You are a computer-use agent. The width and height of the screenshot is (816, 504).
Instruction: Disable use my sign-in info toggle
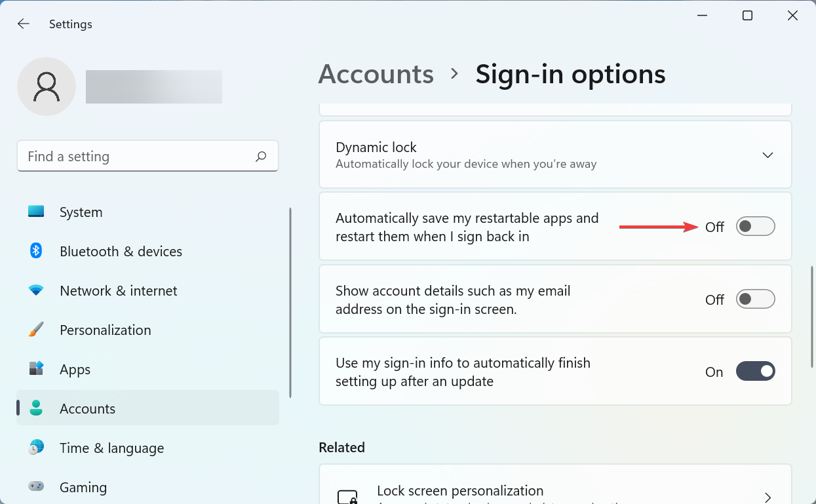click(x=755, y=371)
